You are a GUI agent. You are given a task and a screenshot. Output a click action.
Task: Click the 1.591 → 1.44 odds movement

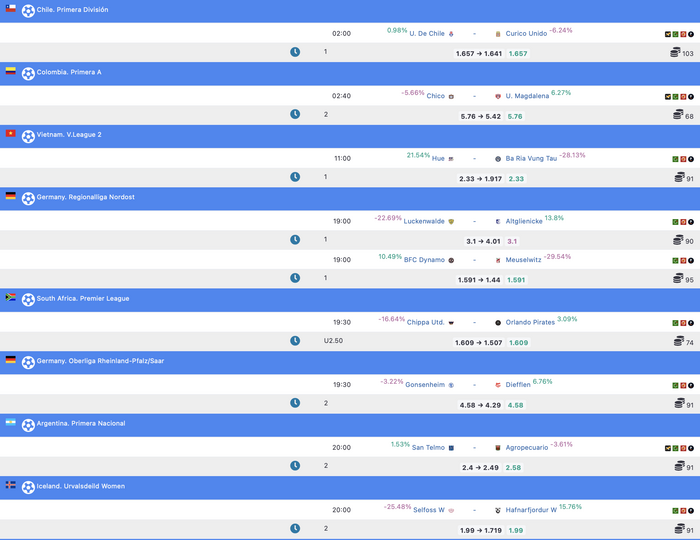click(479, 280)
